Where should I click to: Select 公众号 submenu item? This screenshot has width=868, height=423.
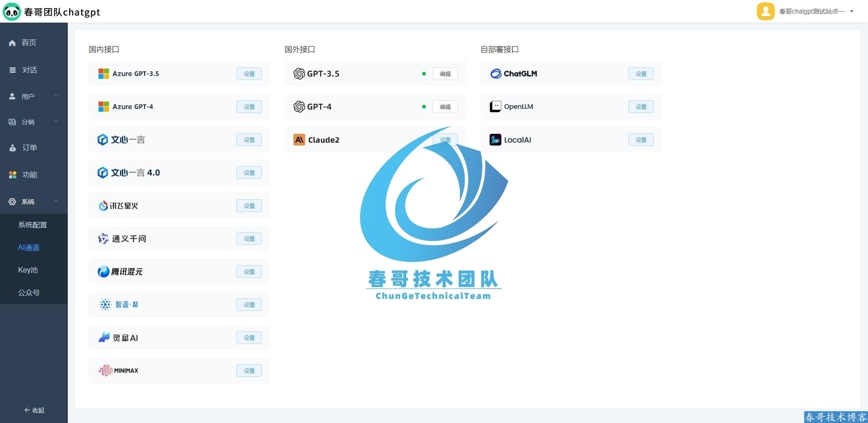pyautogui.click(x=29, y=293)
